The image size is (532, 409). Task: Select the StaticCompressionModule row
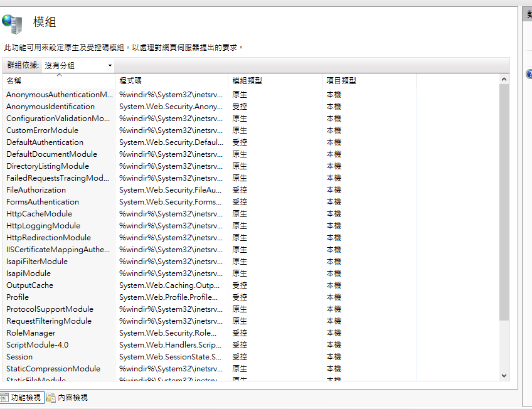tap(53, 369)
